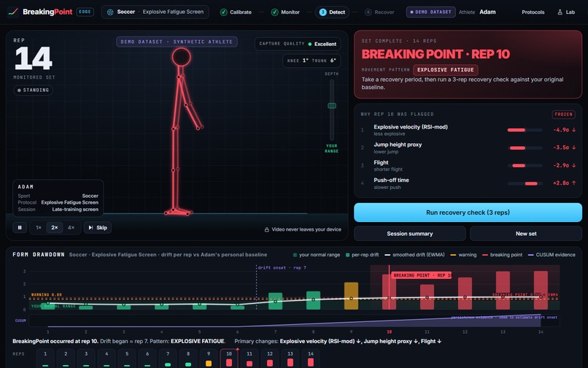Select rep 1 tile

(45, 359)
